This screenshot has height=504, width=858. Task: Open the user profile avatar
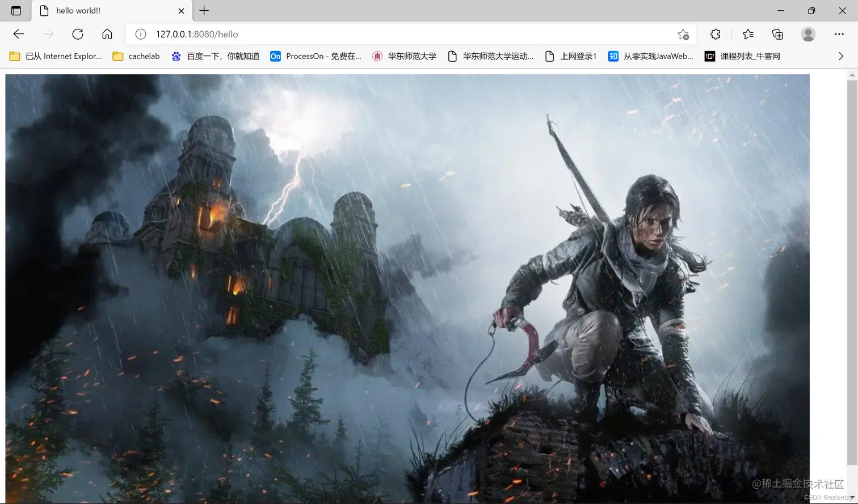click(x=809, y=34)
